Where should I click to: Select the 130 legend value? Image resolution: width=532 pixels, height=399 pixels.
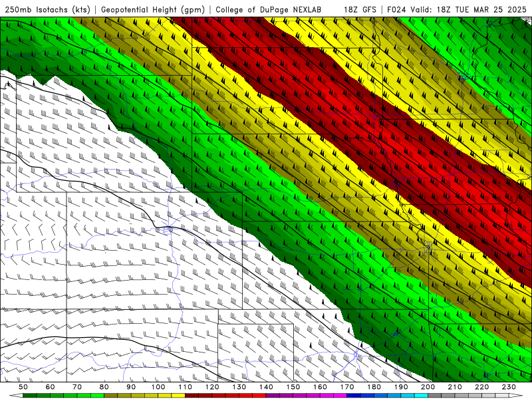(x=239, y=387)
